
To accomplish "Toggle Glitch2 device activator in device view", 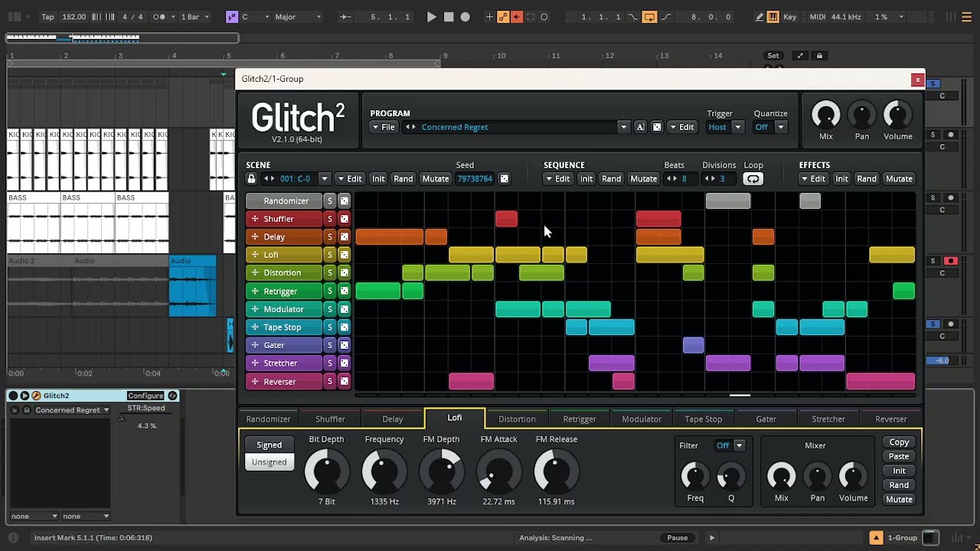I will (13, 396).
